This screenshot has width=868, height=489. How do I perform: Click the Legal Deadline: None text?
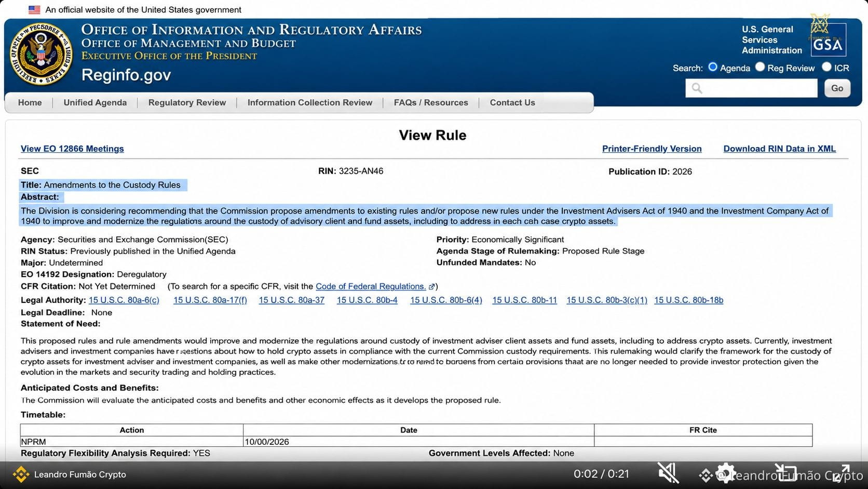tap(66, 312)
